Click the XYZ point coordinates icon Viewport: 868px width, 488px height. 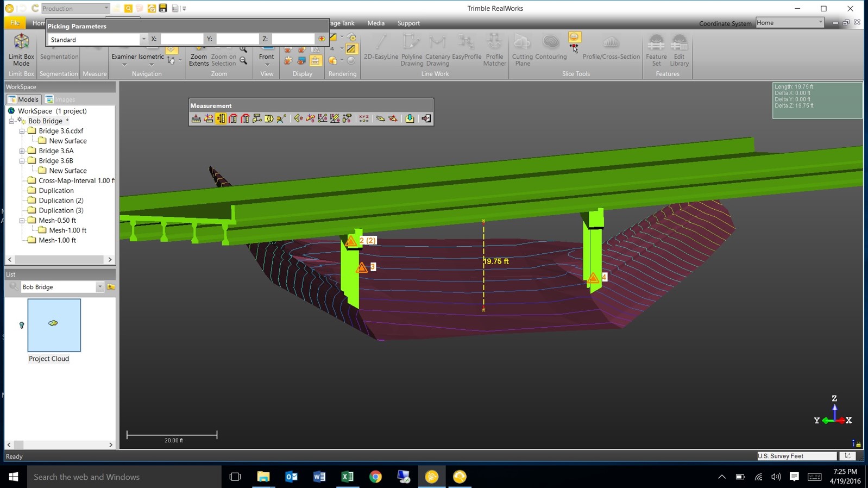(364, 118)
